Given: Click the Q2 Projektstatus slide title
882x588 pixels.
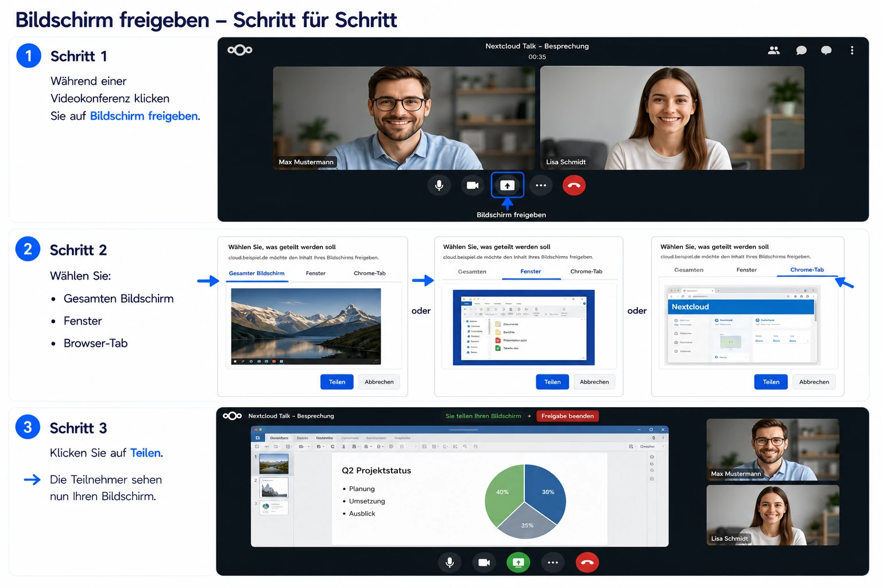Looking at the screenshot, I should pyautogui.click(x=377, y=471).
